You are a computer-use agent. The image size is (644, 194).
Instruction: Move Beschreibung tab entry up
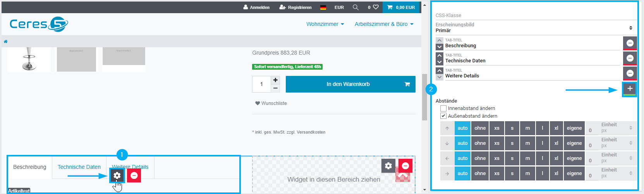tap(439, 40)
